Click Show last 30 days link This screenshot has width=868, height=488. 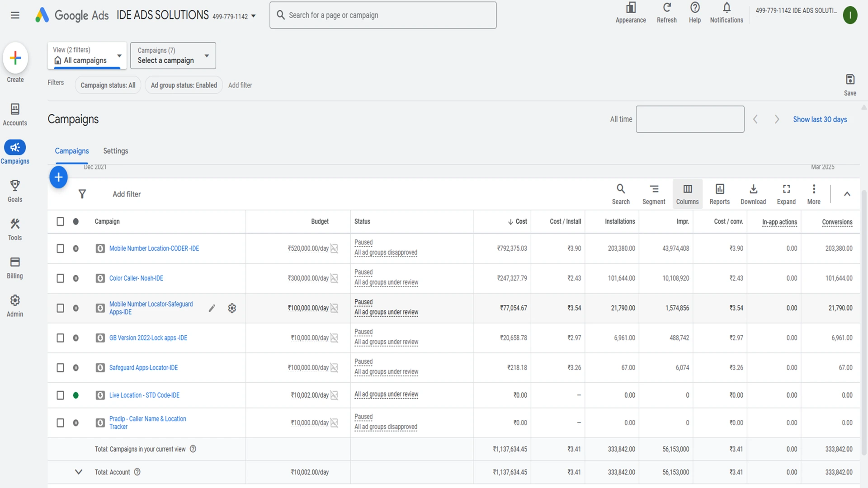[x=820, y=119]
